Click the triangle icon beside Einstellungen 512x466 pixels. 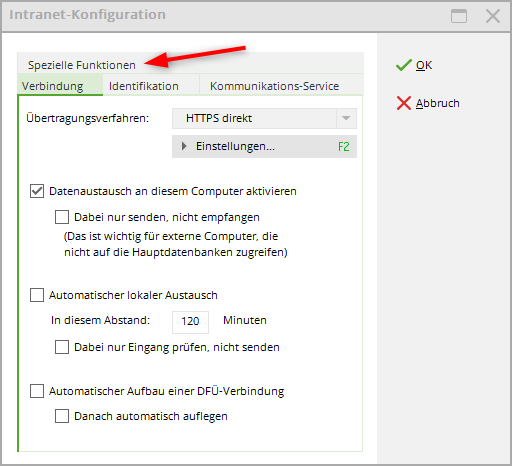click(x=184, y=146)
